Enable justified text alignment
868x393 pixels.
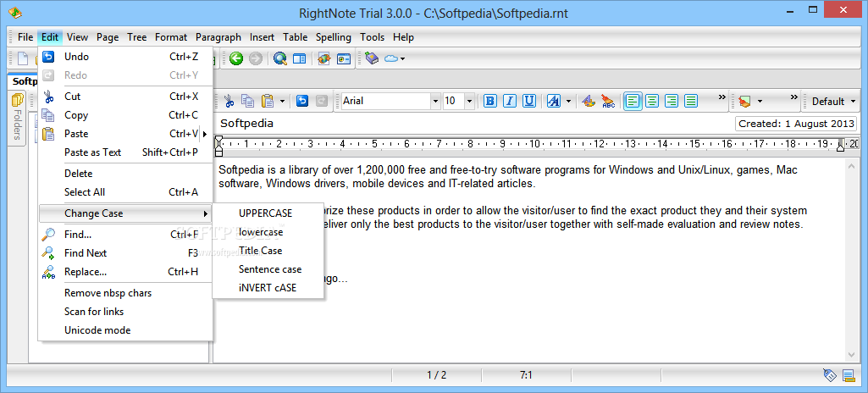pos(691,101)
